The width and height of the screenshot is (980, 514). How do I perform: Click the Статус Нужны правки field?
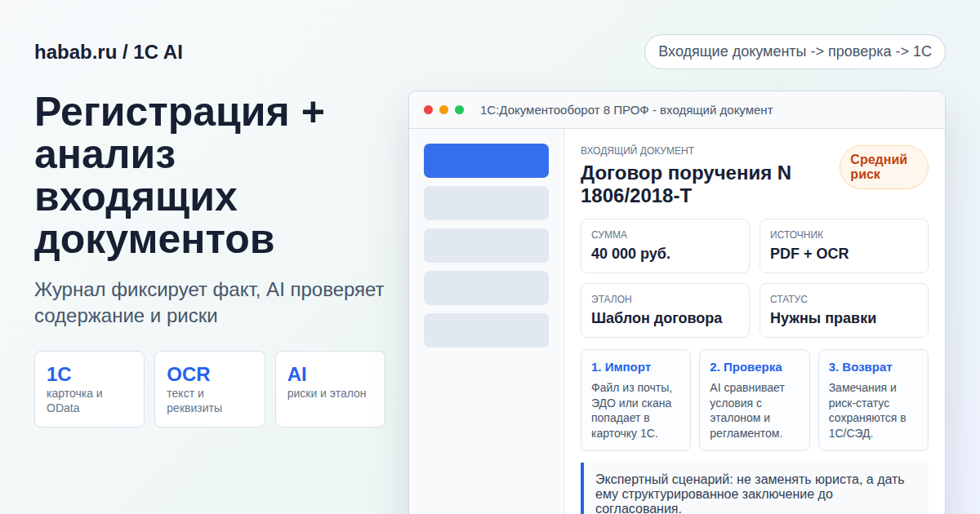coord(844,310)
